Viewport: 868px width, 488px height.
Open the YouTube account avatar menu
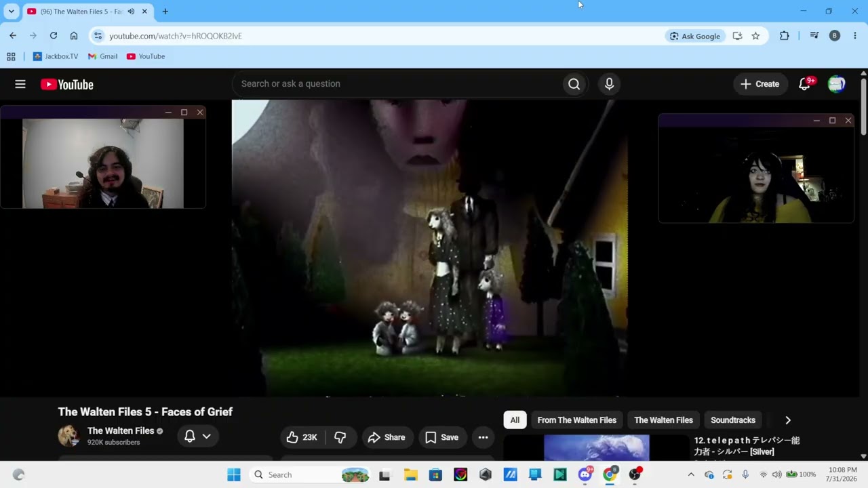point(836,84)
